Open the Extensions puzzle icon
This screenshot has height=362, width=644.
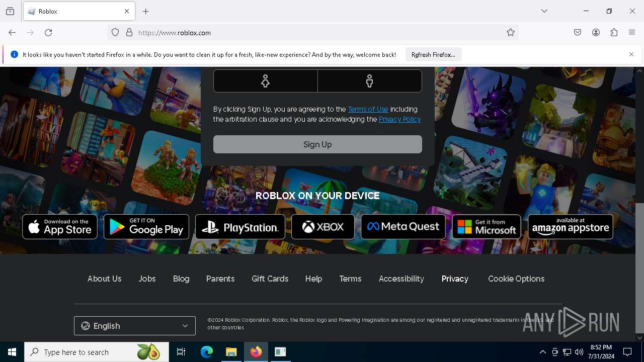(614, 33)
